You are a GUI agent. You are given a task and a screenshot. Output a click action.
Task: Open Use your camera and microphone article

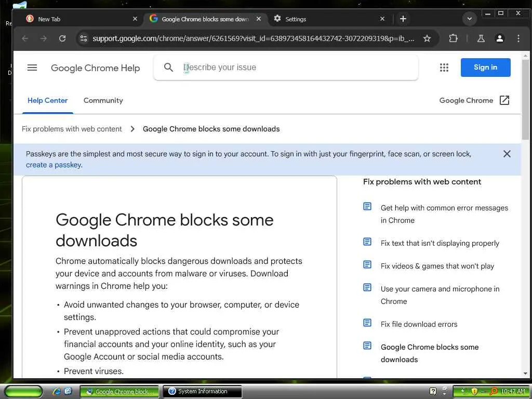click(440, 295)
